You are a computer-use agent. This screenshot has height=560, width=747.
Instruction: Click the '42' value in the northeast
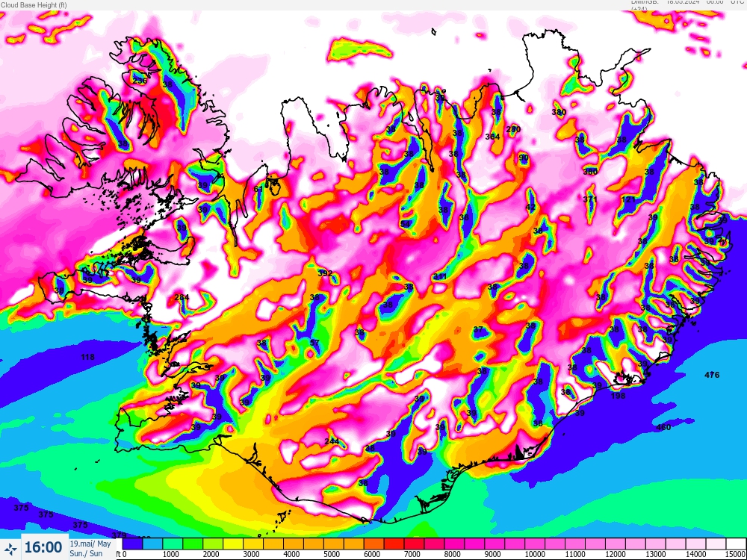pyautogui.click(x=530, y=207)
